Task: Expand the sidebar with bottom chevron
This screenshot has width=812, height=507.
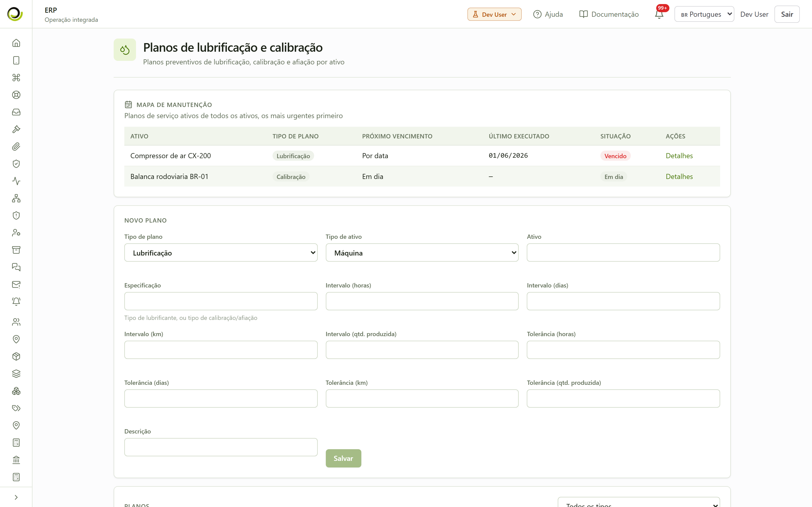Action: 16,497
